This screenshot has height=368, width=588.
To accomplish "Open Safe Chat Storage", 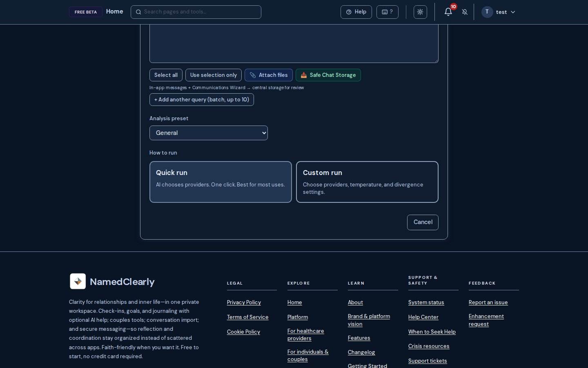I will tap(328, 75).
